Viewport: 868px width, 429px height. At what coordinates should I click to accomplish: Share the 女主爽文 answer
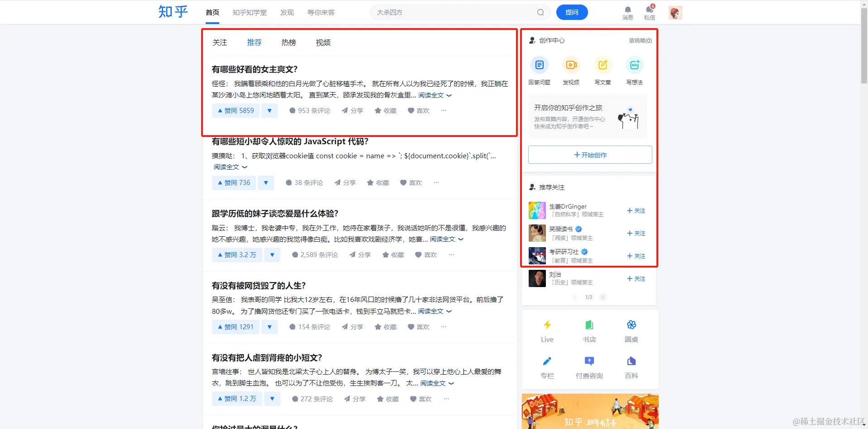pos(352,111)
